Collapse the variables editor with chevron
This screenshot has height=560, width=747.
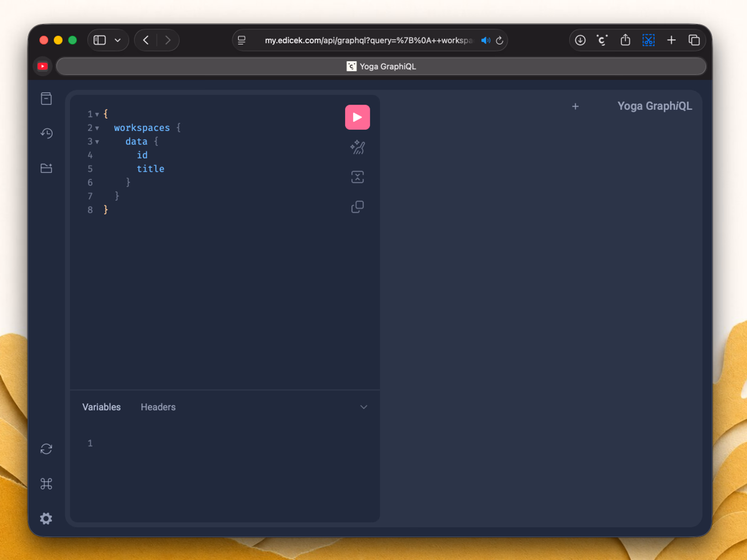(364, 407)
